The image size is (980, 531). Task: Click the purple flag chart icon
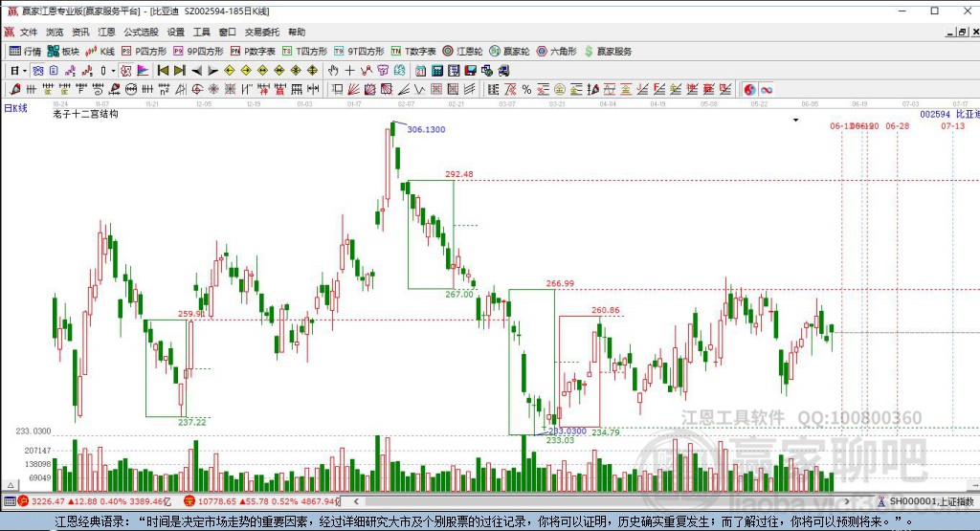tap(143, 71)
